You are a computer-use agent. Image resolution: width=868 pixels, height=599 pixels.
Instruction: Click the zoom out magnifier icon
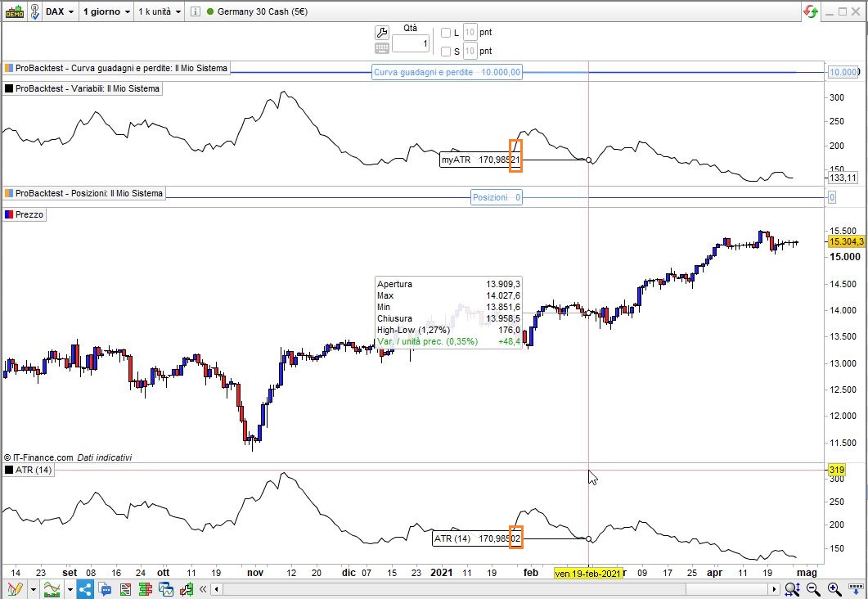(x=812, y=589)
